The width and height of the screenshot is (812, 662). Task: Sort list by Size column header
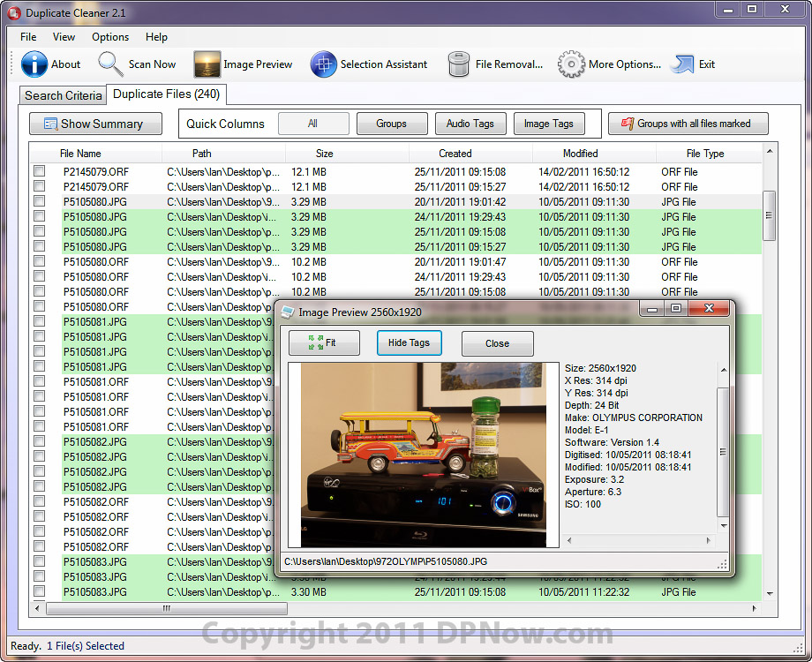(324, 154)
